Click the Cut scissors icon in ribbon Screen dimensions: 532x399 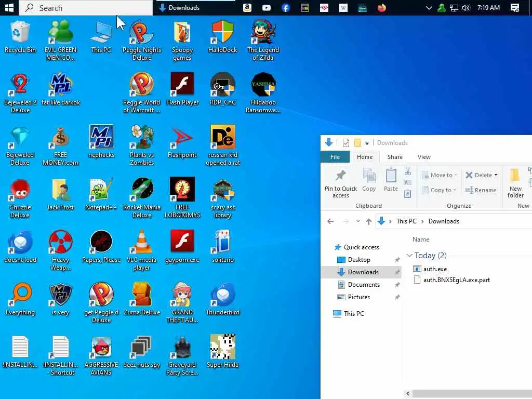tap(408, 171)
